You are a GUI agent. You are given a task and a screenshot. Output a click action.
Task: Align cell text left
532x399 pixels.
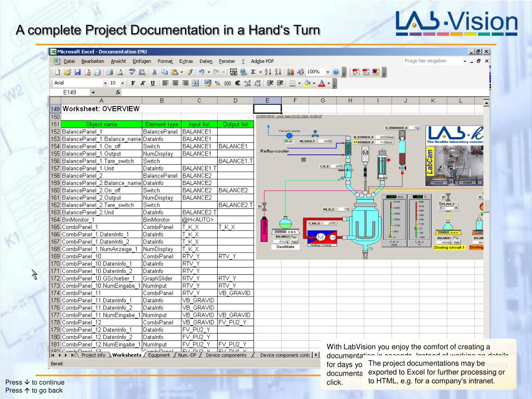pyautogui.click(x=165, y=83)
